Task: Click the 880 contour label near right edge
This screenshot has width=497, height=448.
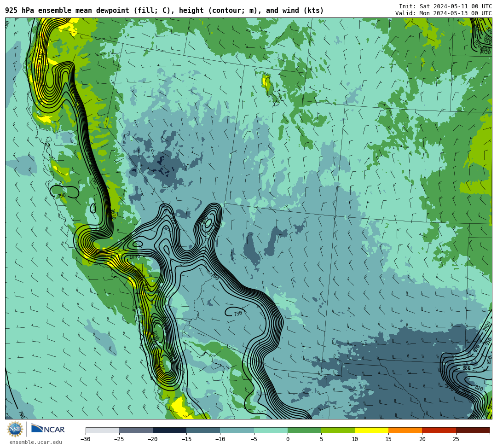Action: pyautogui.click(x=467, y=368)
